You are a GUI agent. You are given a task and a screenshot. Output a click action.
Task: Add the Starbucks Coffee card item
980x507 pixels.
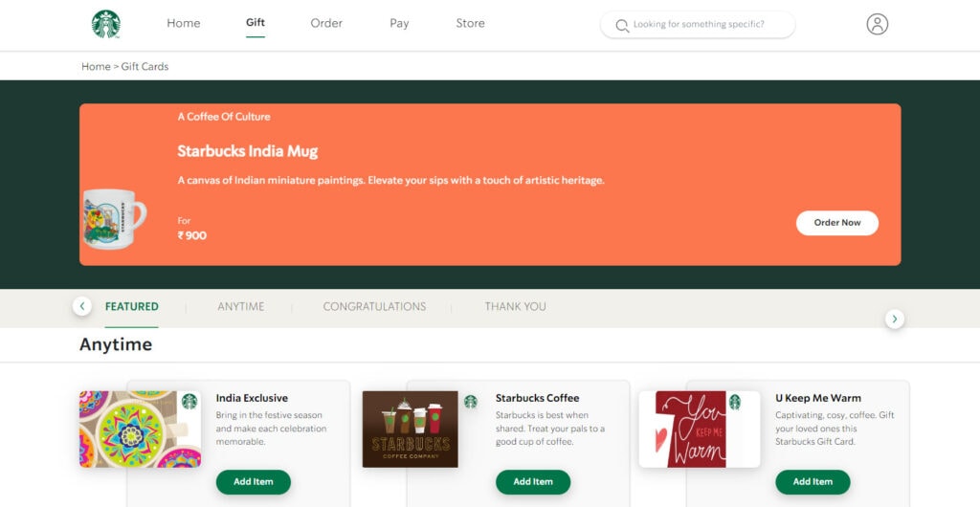(x=532, y=482)
